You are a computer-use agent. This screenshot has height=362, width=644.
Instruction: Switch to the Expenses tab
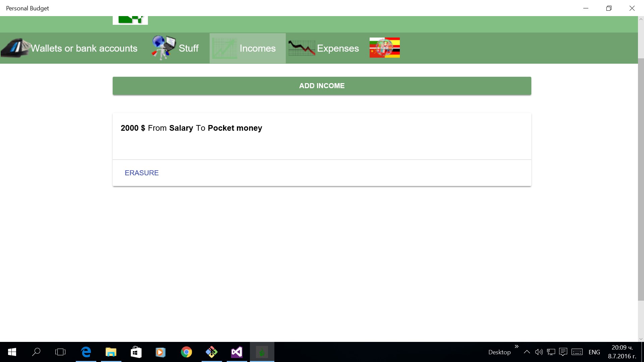pyautogui.click(x=338, y=48)
